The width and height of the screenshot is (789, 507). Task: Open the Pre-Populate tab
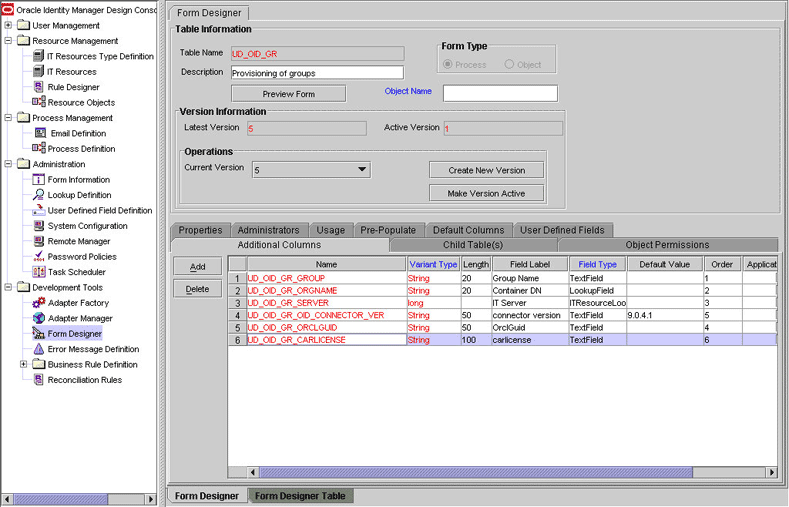[388, 230]
